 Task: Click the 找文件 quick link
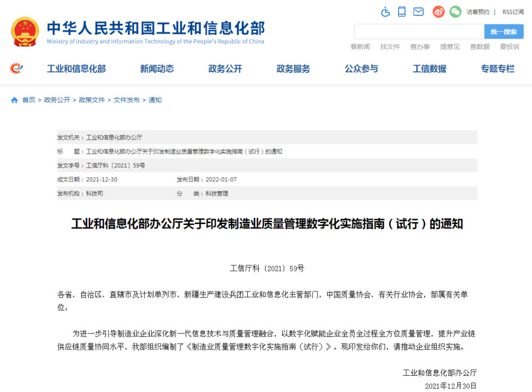tap(390, 47)
